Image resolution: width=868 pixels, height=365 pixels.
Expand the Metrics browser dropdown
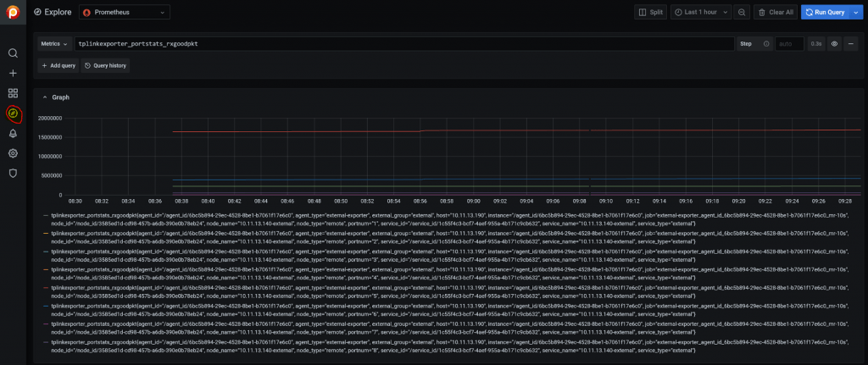[x=54, y=43]
